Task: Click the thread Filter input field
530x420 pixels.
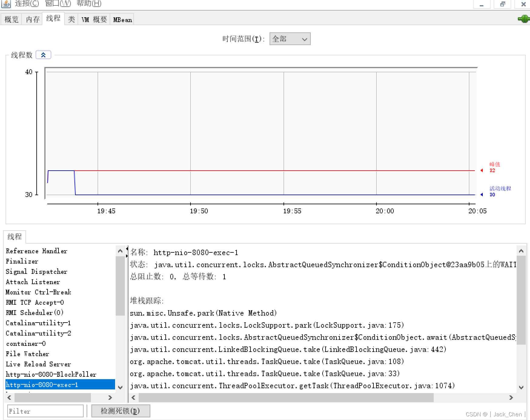Action: (x=45, y=411)
